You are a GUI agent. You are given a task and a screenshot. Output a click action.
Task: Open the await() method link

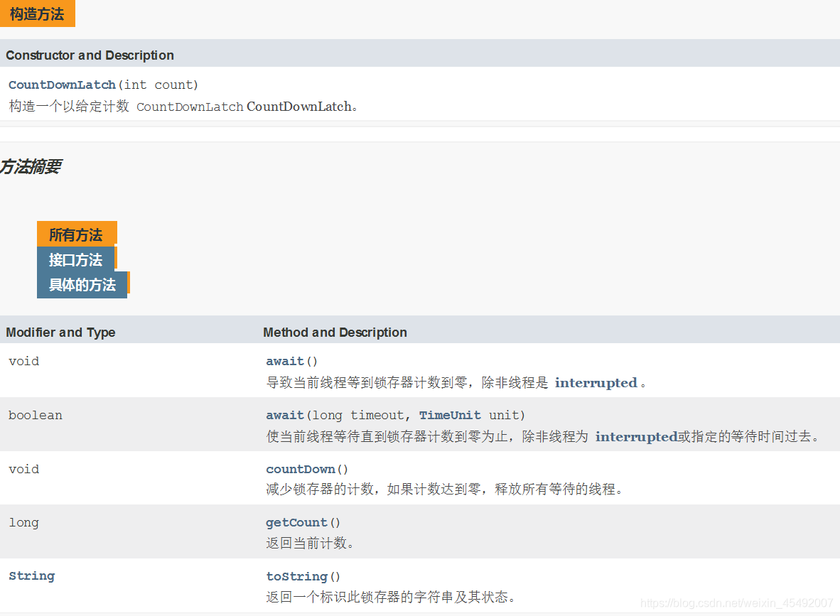(285, 361)
